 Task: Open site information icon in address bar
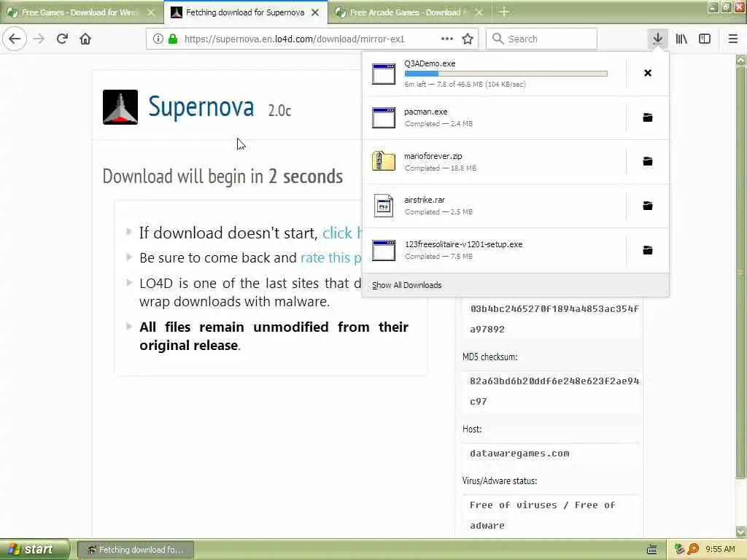tap(158, 39)
